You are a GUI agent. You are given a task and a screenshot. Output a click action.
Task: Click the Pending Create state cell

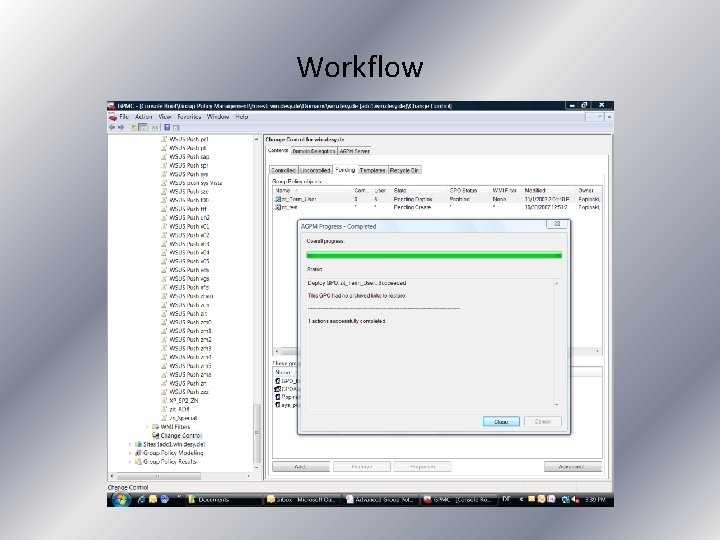coord(412,207)
